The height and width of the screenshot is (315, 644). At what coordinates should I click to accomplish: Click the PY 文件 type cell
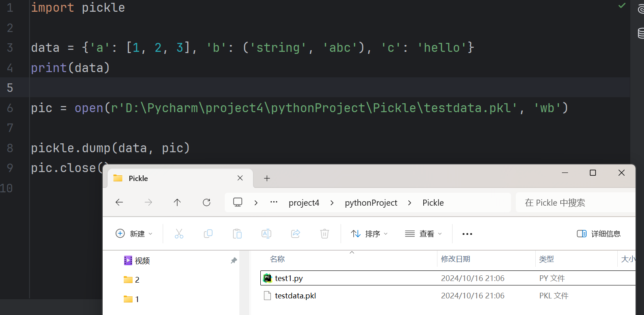552,278
